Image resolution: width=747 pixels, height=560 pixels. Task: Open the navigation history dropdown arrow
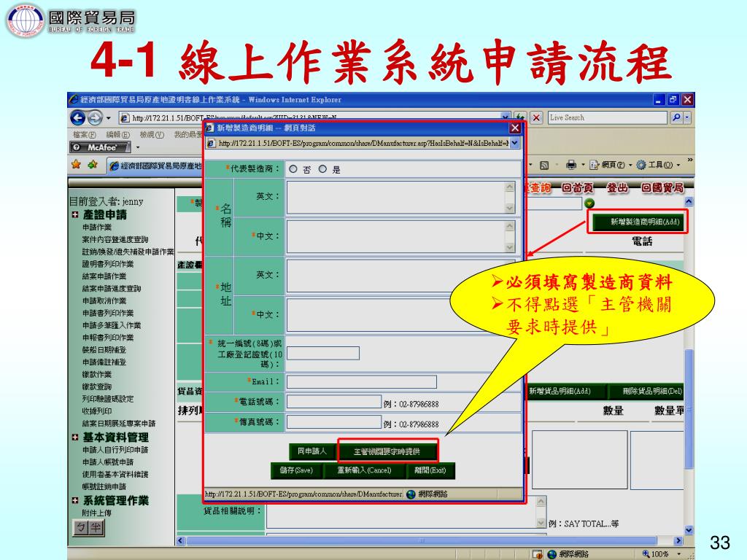click(x=109, y=118)
